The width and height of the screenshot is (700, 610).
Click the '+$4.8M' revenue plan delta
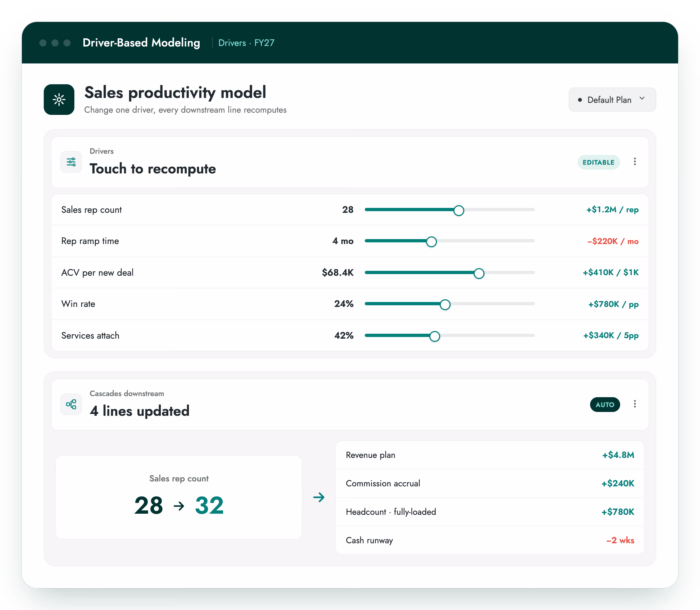point(618,455)
